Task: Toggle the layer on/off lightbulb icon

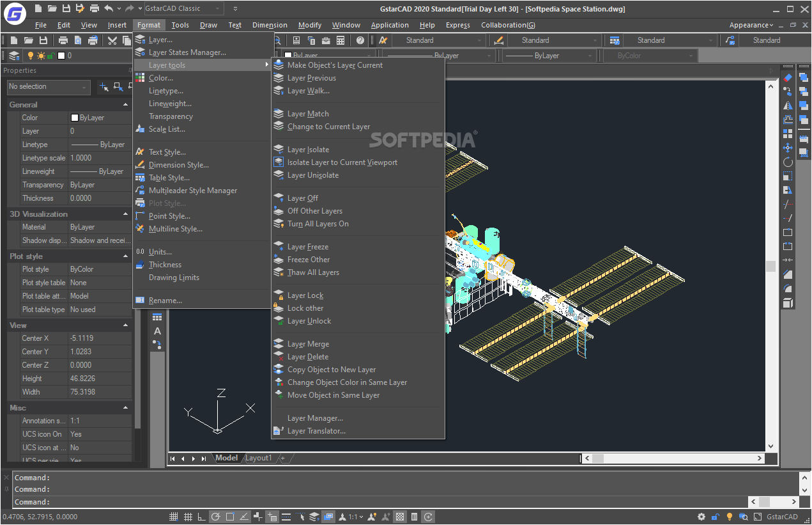Action: point(31,56)
